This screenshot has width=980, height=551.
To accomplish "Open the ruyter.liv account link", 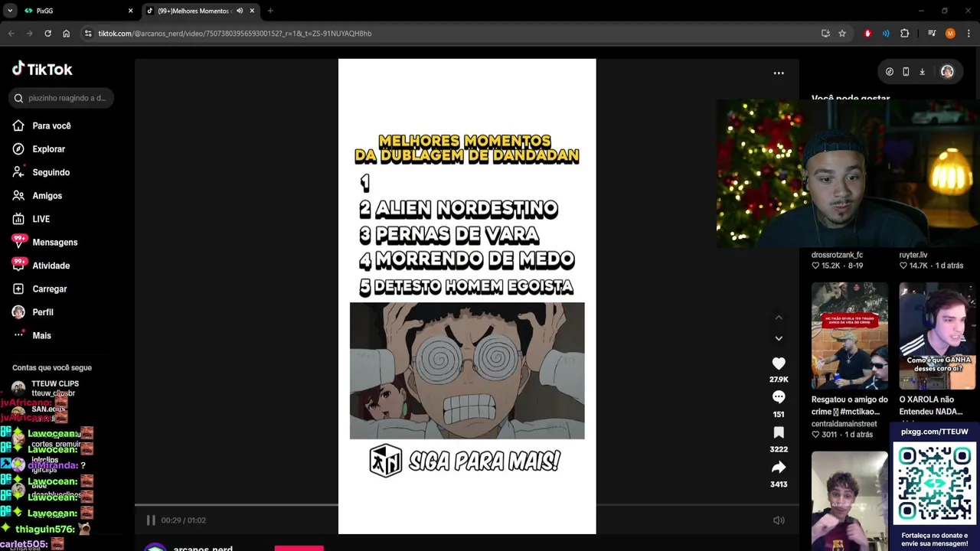I will click(913, 255).
